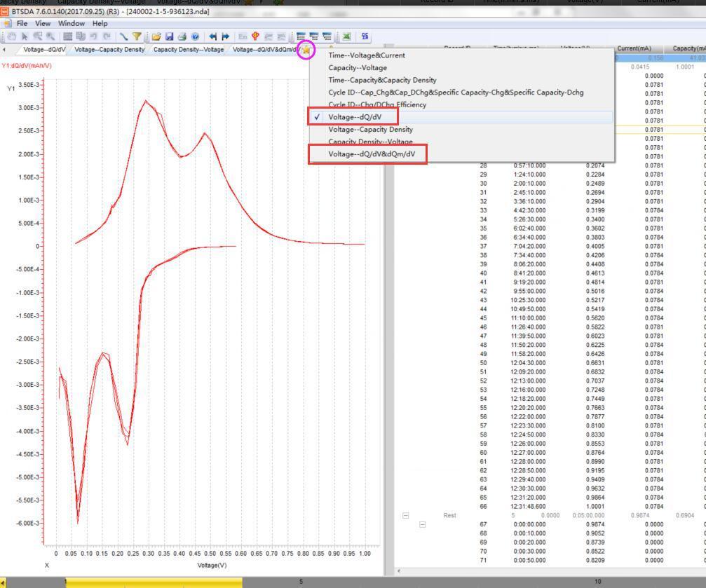Enable Voltage--dQ/dV&dQm/dV in popup list
This screenshot has width=706, height=588.
(x=461, y=154)
